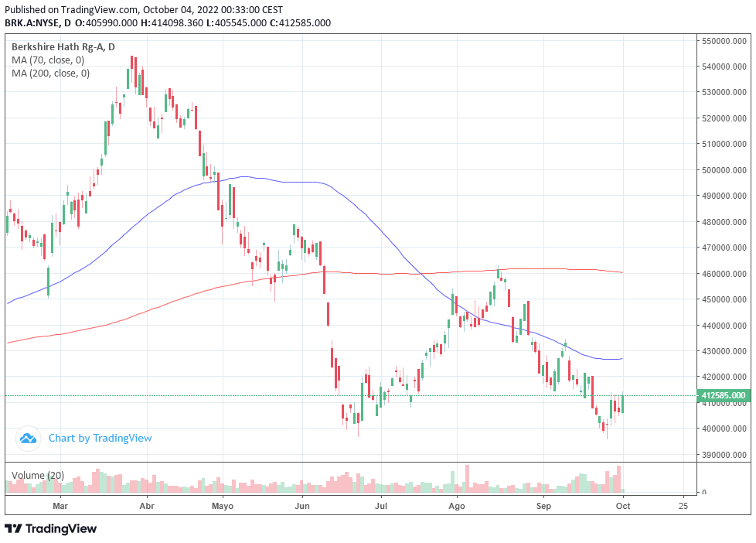756x543 pixels.
Task: Click the 510000.000 price axis label
Action: (x=724, y=144)
